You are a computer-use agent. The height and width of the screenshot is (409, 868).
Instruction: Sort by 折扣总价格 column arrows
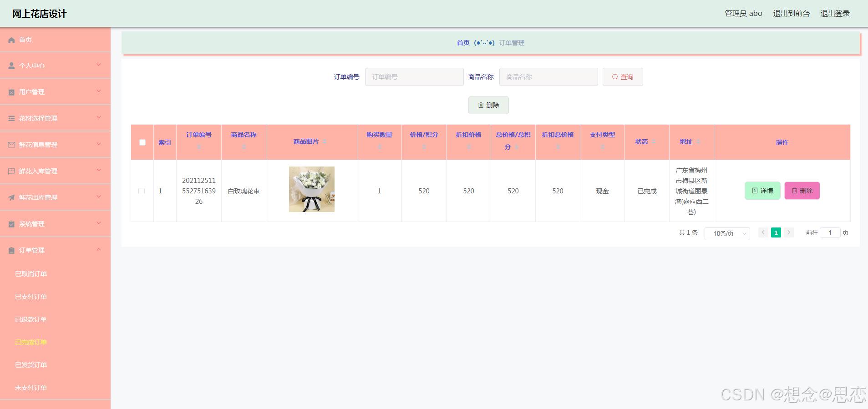tap(558, 147)
